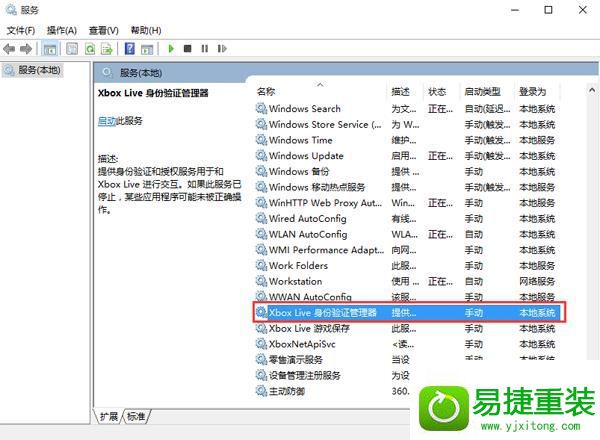
Task: Click the Export List toolbar icon
Action: click(107, 49)
